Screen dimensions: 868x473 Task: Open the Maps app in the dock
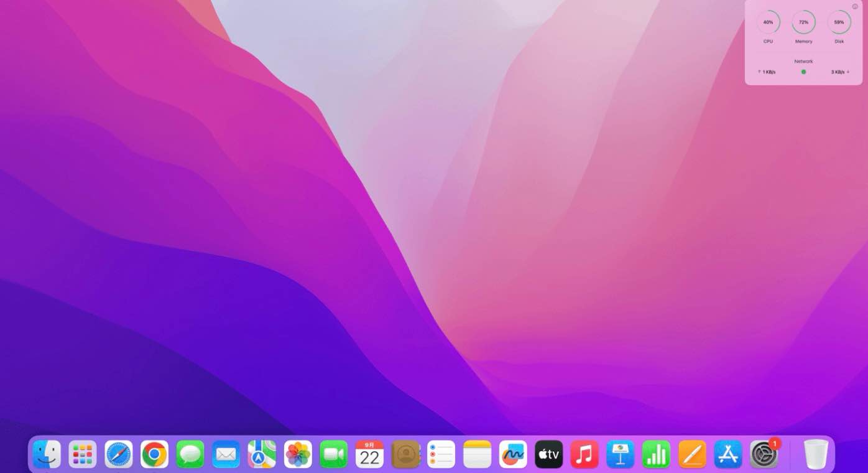tap(262, 455)
